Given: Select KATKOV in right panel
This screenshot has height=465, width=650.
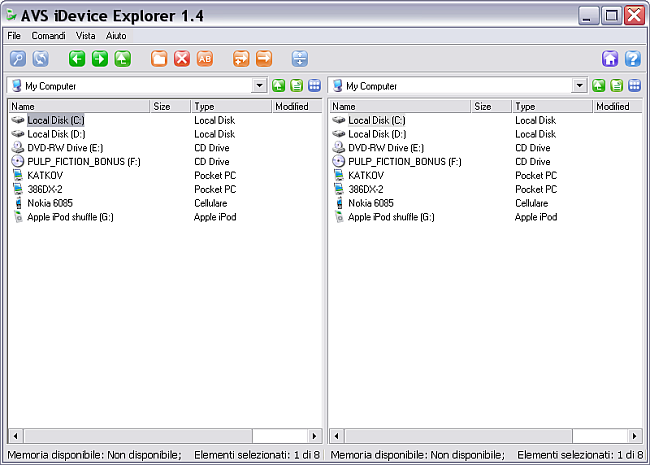Looking at the screenshot, I should point(366,175).
